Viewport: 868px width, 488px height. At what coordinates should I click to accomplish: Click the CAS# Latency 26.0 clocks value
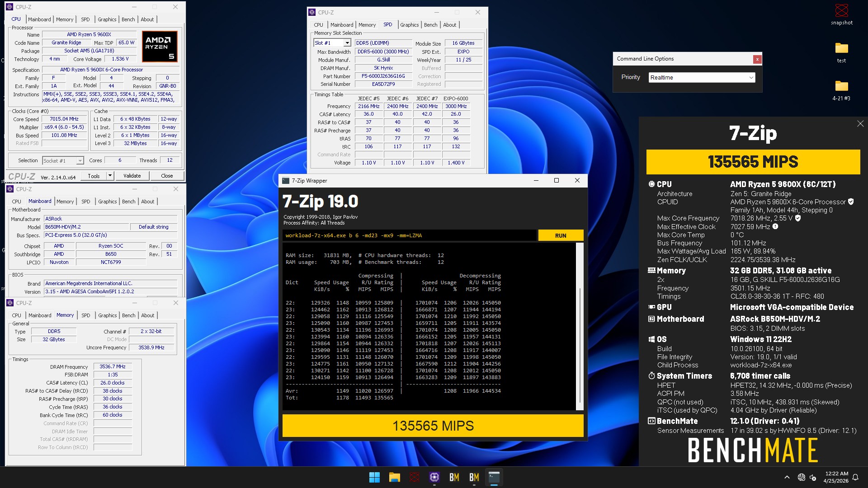113,383
